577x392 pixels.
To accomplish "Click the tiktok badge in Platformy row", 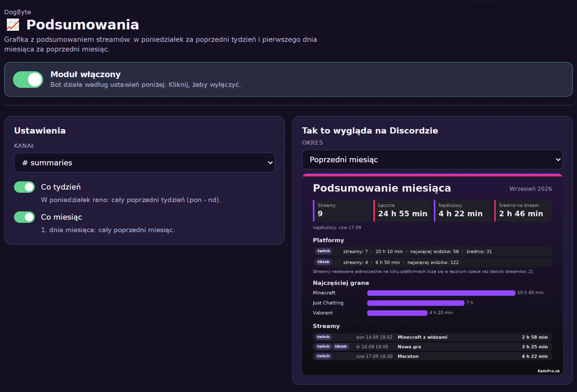I will pyautogui.click(x=323, y=262).
